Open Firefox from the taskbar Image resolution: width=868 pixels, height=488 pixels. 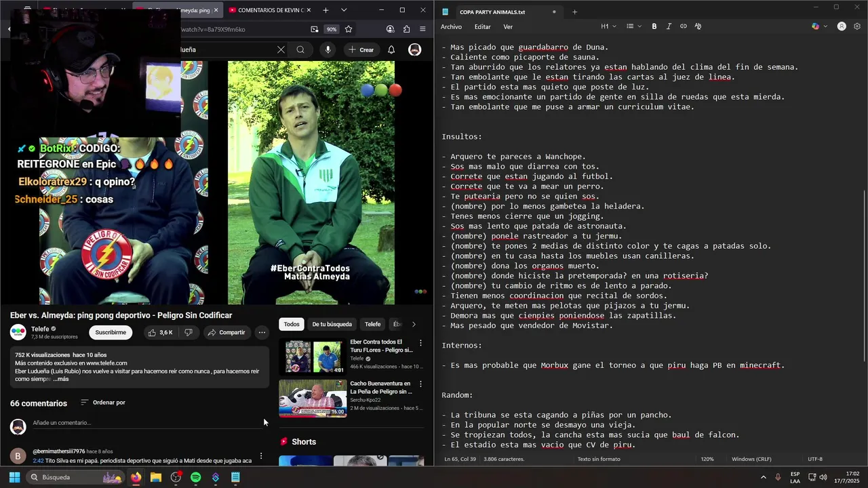click(x=136, y=477)
